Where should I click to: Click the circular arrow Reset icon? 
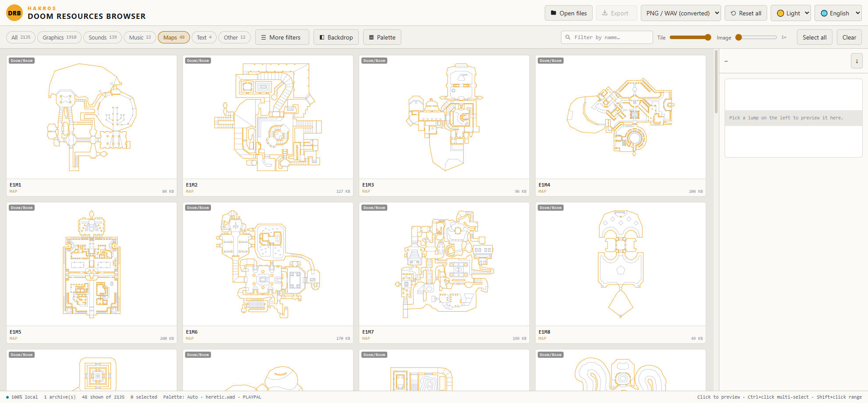(x=733, y=13)
